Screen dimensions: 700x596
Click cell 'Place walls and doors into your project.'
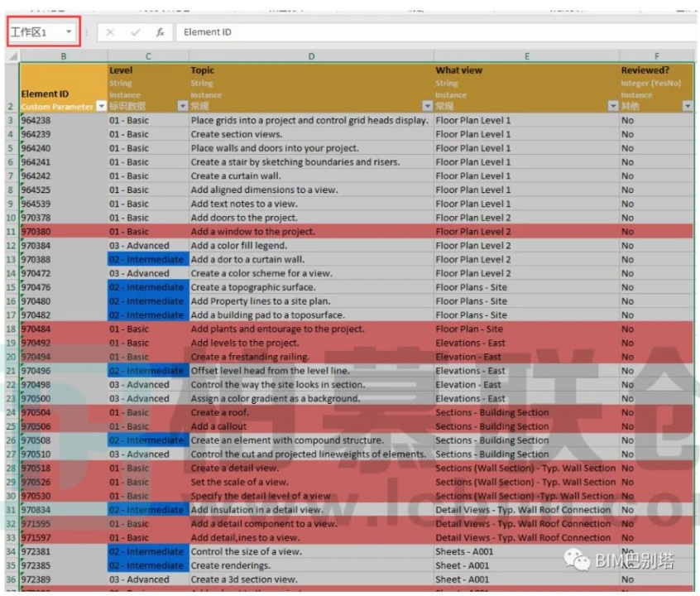pos(311,148)
